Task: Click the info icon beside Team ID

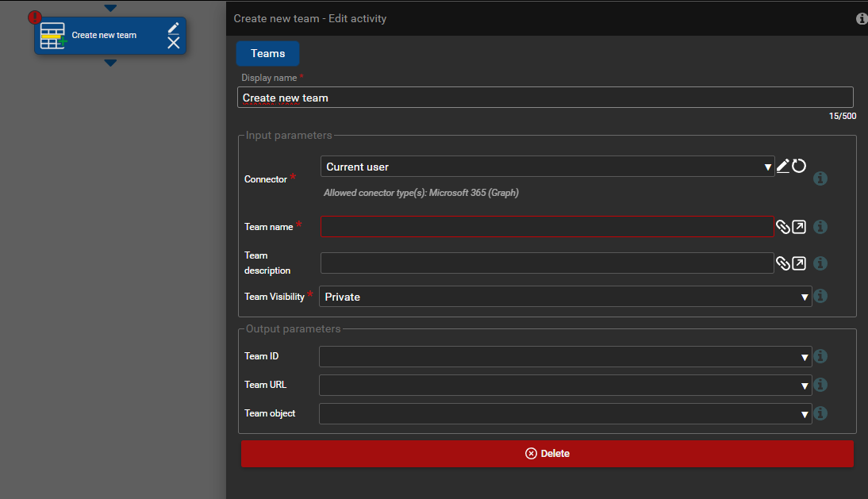Action: pyautogui.click(x=821, y=356)
